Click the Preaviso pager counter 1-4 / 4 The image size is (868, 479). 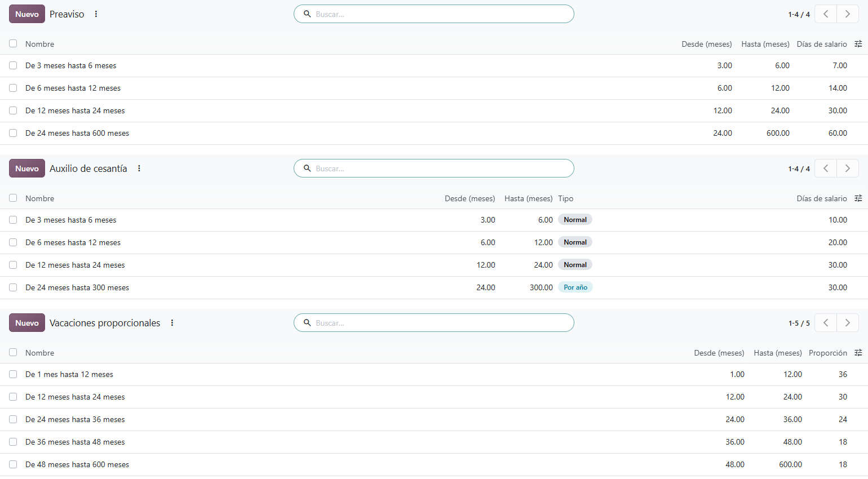pyautogui.click(x=799, y=15)
